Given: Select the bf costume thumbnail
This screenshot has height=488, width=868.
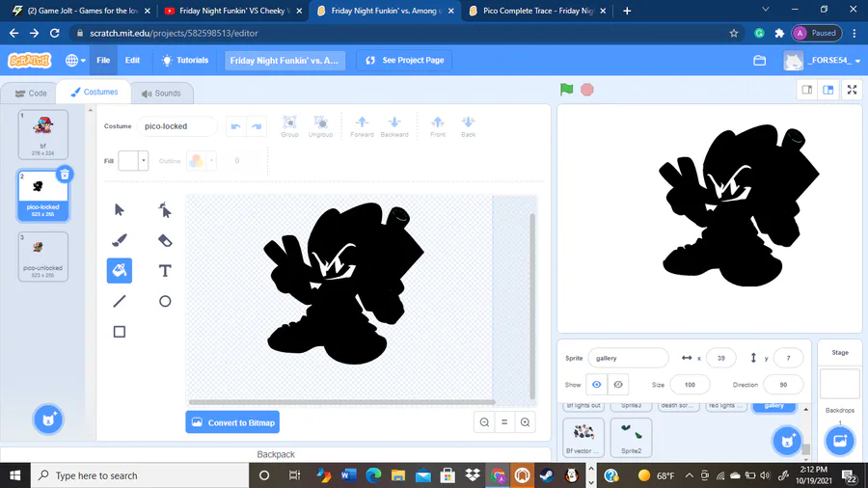Looking at the screenshot, I should click(43, 134).
